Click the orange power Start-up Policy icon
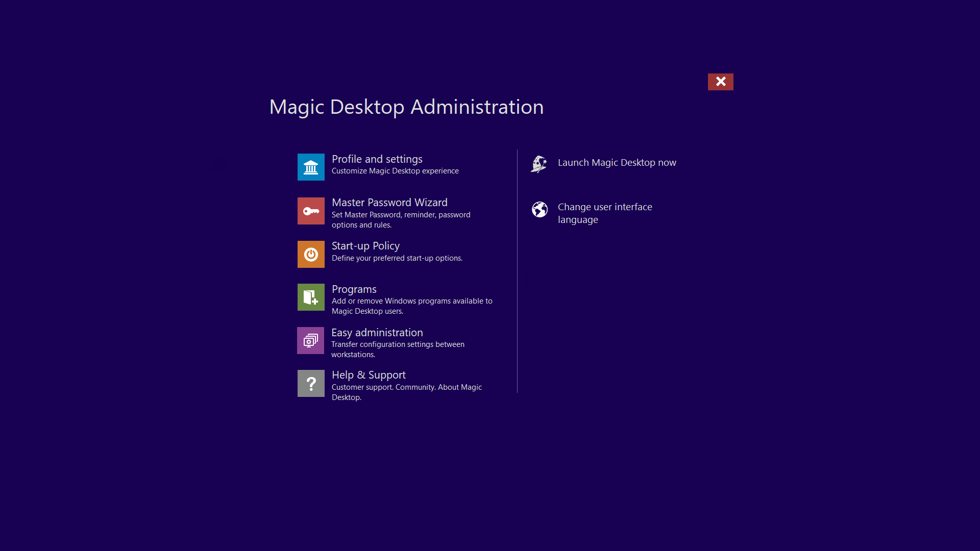Viewport: 980px width, 551px height. (x=311, y=254)
